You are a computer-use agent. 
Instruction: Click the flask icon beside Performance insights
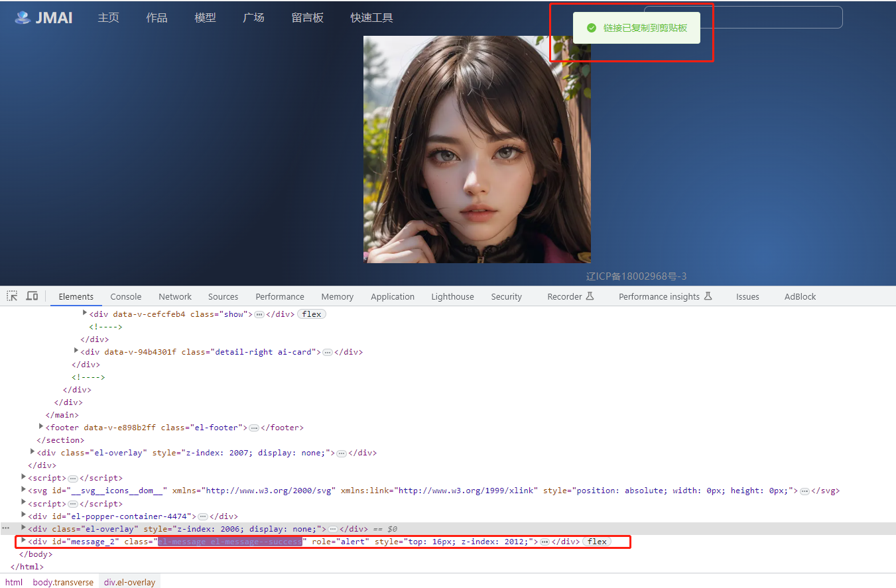tap(709, 296)
